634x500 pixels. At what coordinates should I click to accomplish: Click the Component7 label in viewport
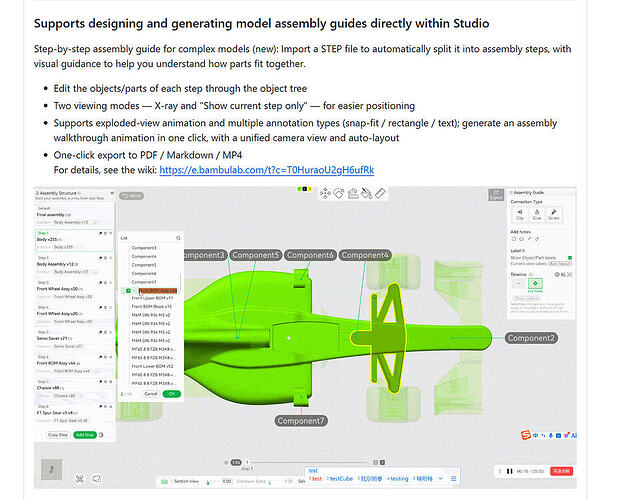coord(301,421)
